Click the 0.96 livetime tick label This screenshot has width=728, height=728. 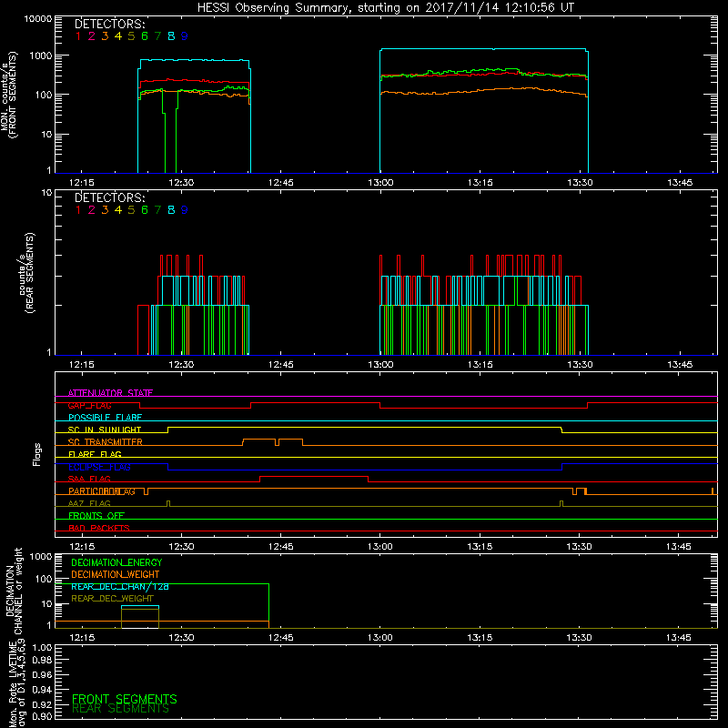(42, 674)
